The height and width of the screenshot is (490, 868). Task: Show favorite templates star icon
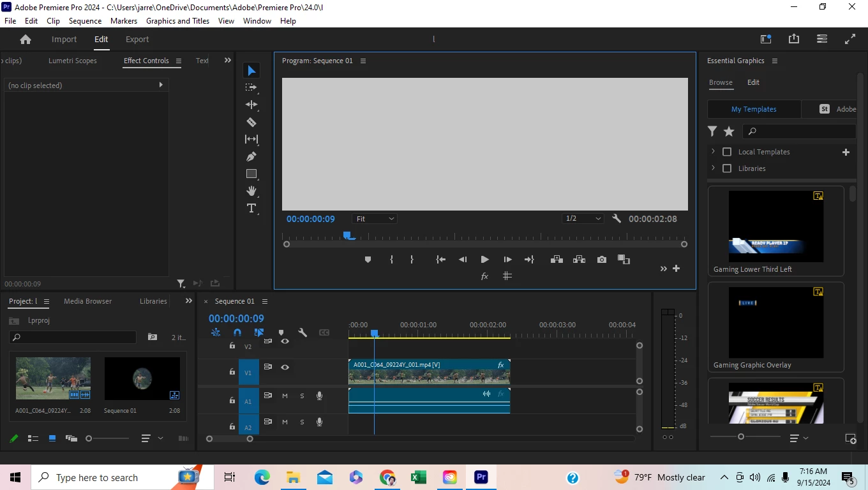point(729,131)
